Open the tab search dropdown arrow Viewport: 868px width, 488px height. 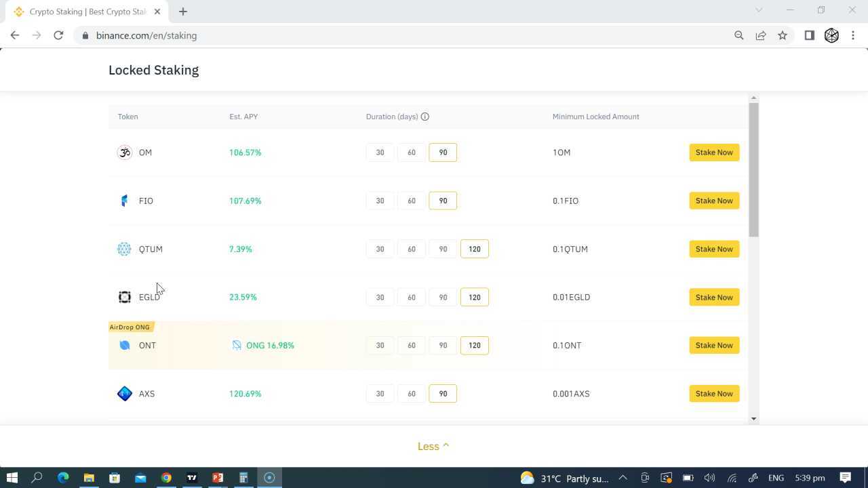tap(759, 10)
